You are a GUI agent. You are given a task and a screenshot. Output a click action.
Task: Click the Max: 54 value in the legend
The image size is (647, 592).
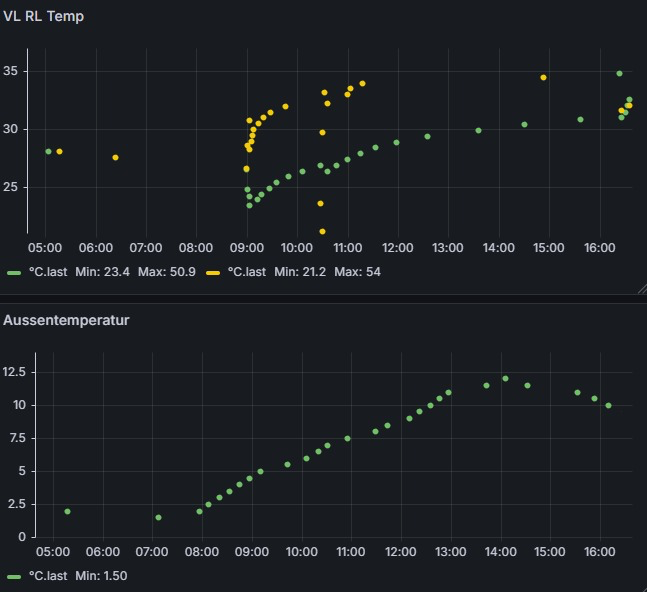pos(357,272)
